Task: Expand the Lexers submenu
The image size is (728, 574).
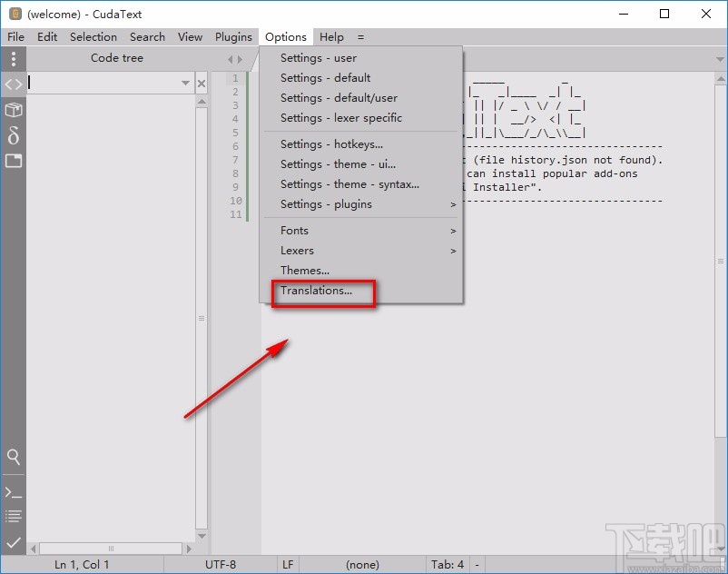Action: (x=453, y=251)
